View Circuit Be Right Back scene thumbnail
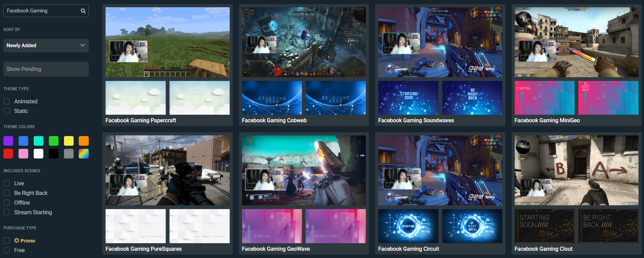 [472, 226]
